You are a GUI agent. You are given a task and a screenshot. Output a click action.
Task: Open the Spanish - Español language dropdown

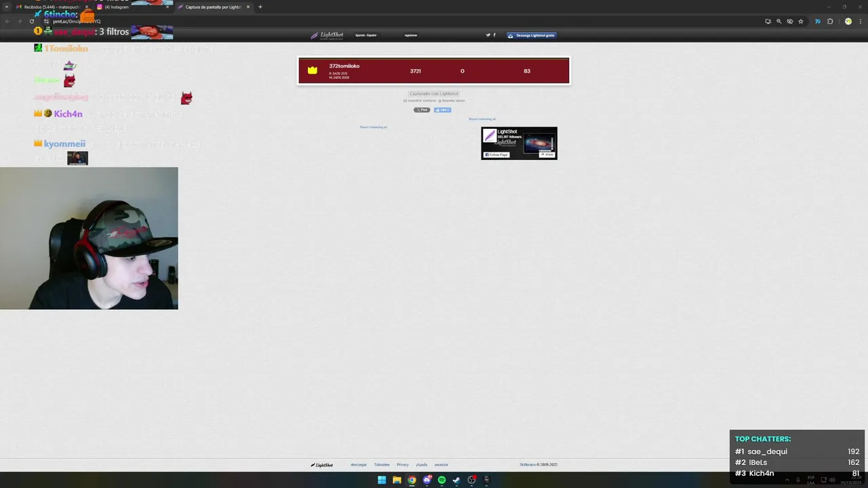[x=366, y=35]
